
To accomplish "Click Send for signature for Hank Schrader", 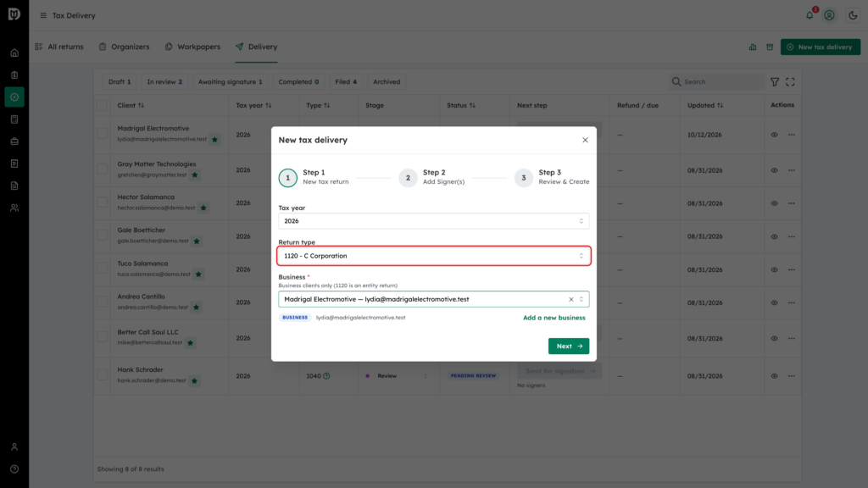I will [x=559, y=371].
